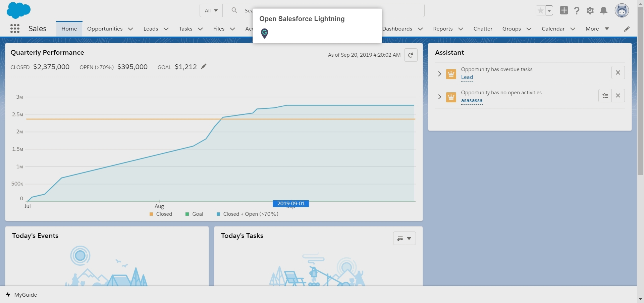Open the Calendar tab dropdown chevron
Screen dimensions: 644x303
coord(573,29)
